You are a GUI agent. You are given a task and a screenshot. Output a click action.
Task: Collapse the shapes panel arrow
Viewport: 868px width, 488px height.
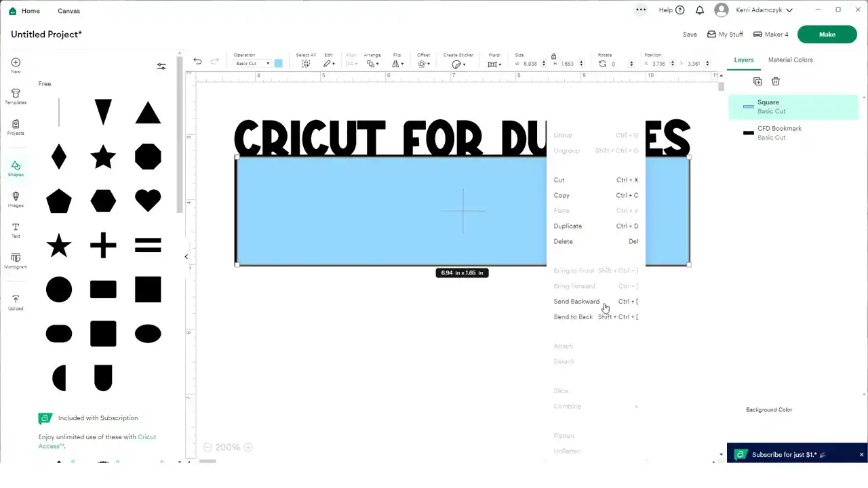pos(186,256)
